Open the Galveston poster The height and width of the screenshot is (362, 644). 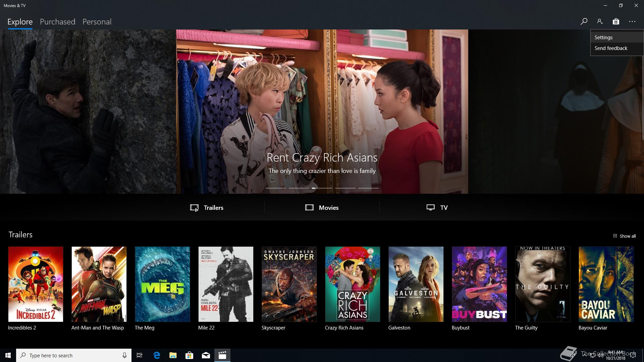coord(416,284)
